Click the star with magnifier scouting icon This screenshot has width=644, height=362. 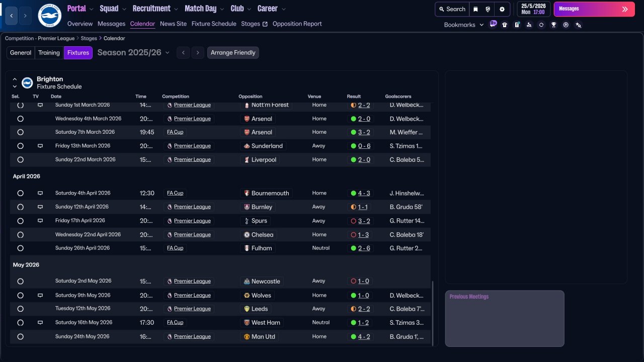point(578,25)
